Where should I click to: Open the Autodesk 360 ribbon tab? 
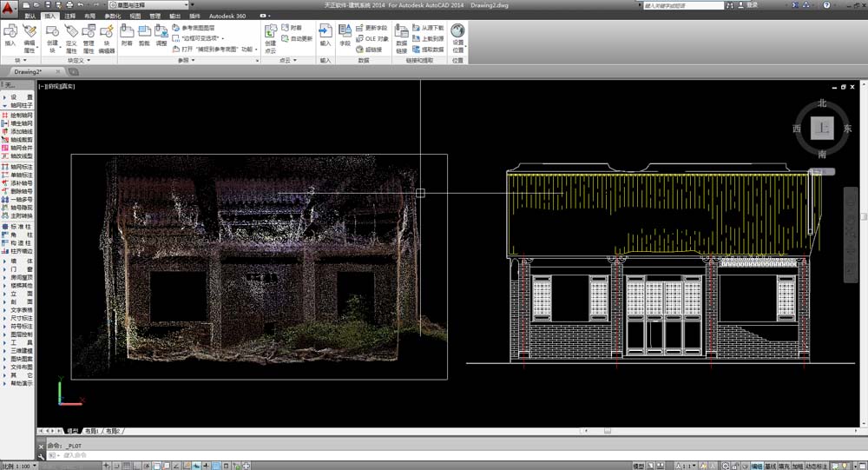pyautogui.click(x=227, y=17)
